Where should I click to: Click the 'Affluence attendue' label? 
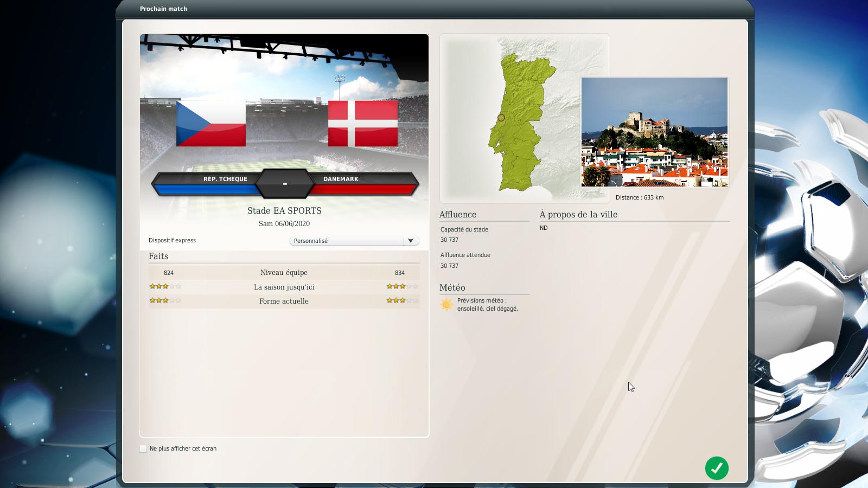pyautogui.click(x=465, y=255)
